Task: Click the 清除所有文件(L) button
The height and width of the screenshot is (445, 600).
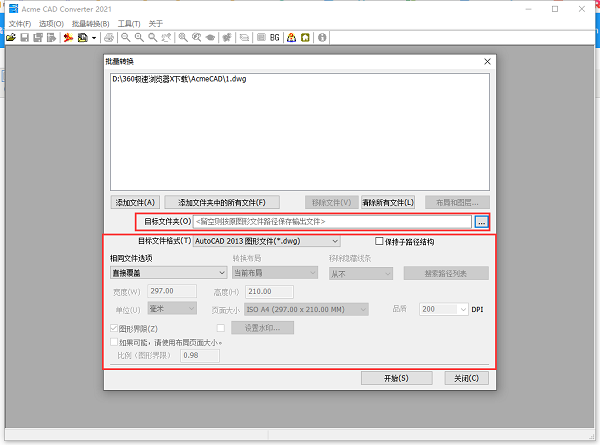Action: coord(388,202)
